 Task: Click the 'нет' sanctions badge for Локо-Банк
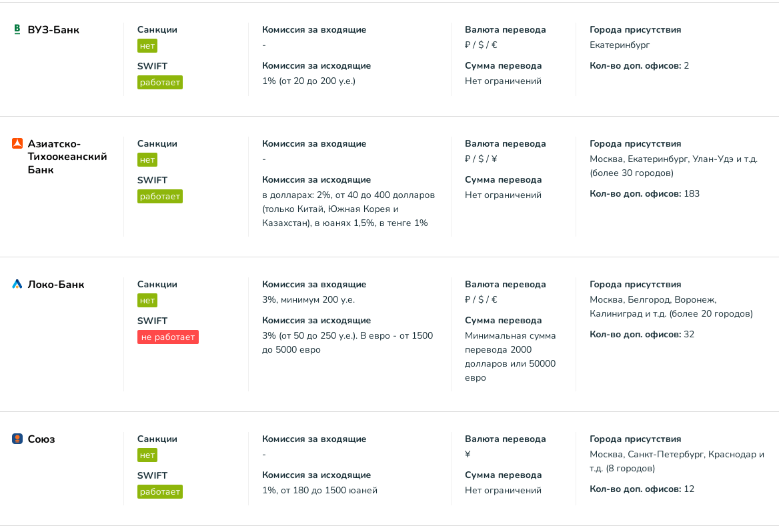pos(147,301)
